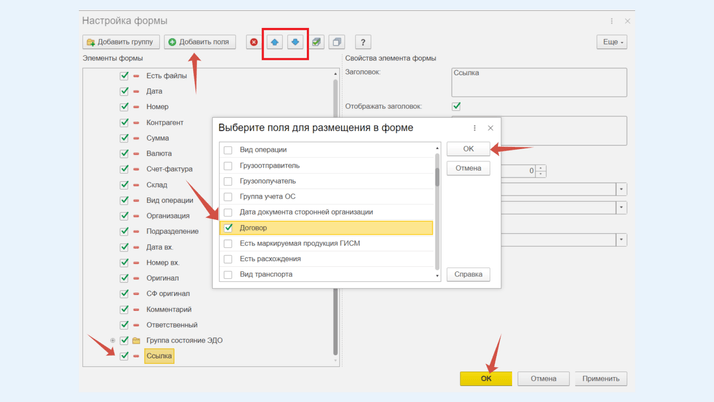Click the Добавить группу button

[x=121, y=42]
